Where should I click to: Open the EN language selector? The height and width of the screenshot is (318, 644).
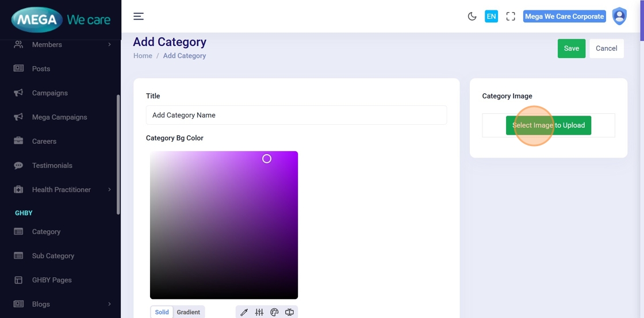tap(491, 16)
